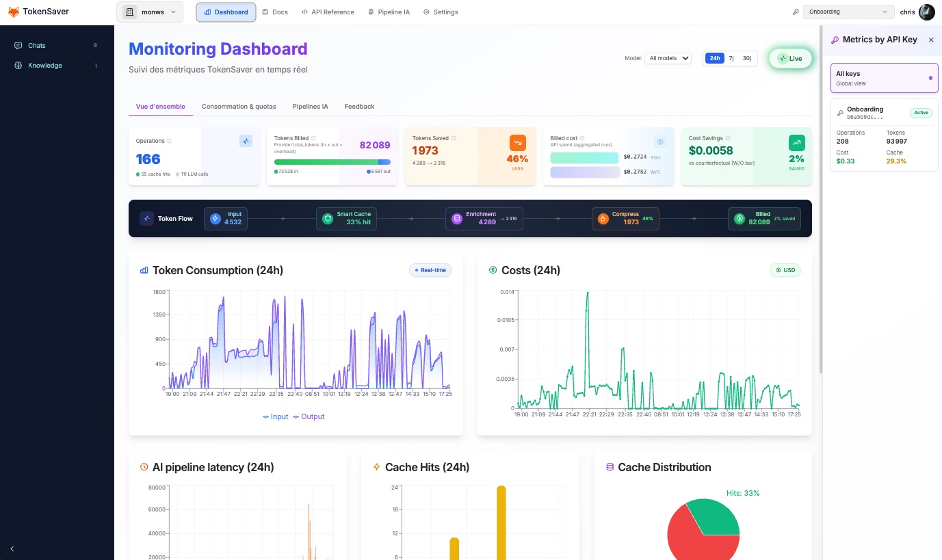Click the key icon beside the Onboarding dropdown
The width and height of the screenshot is (942, 560).
[x=796, y=12]
